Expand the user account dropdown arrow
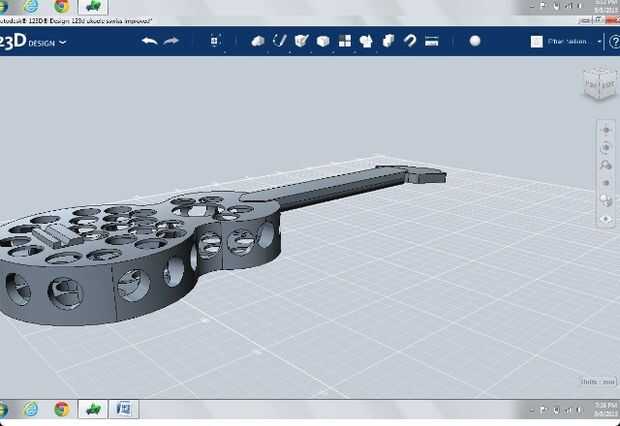 pos(599,42)
